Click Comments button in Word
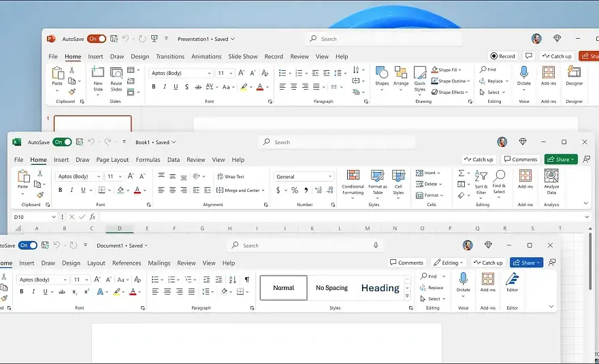 (x=407, y=263)
